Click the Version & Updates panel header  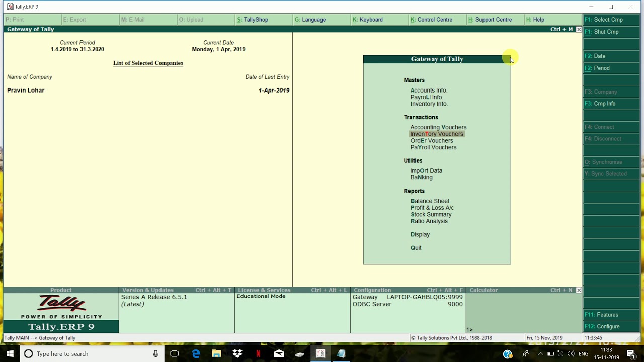177,290
